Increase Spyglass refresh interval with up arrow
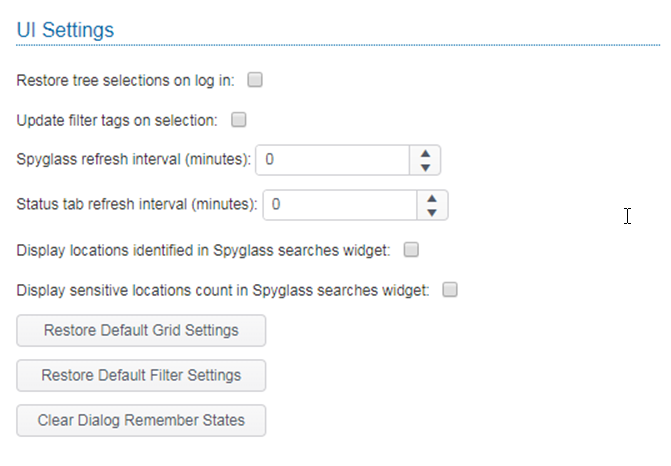The image size is (671, 466). (425, 153)
